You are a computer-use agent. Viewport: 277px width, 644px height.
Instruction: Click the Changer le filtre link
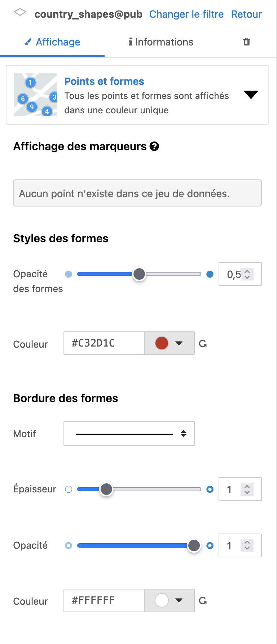tap(186, 14)
